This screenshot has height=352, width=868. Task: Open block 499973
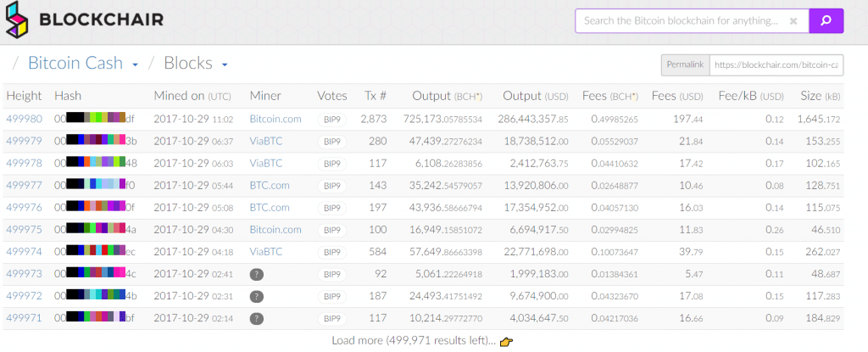pos(24,274)
